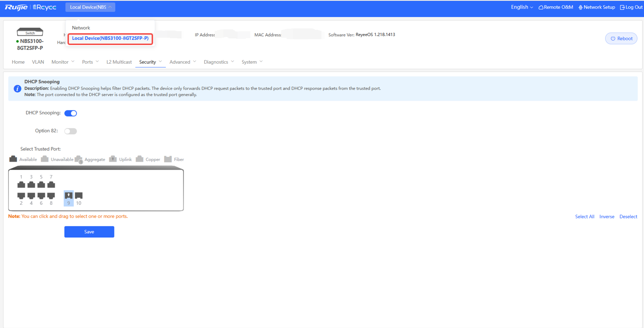Open the VLAN tab
The width and height of the screenshot is (644, 328).
[38, 62]
